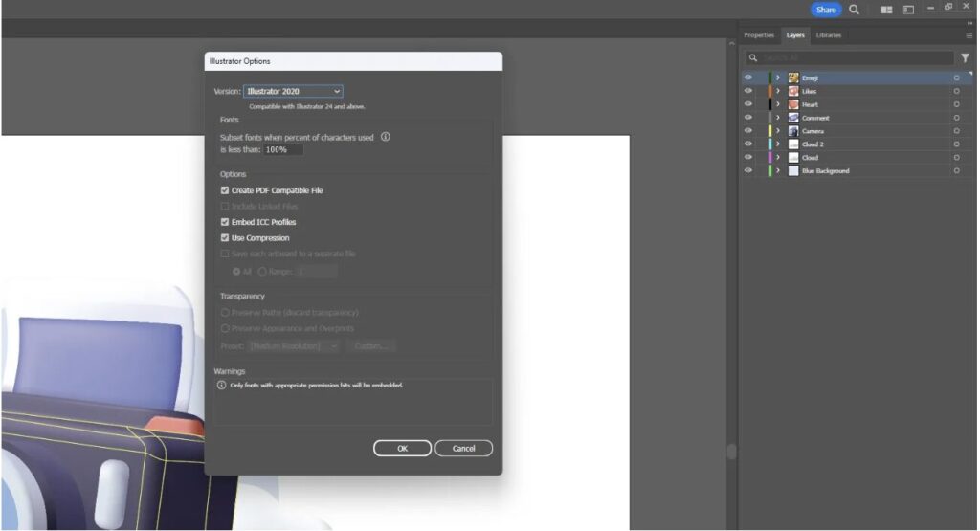This screenshot has height=531, width=980.
Task: Click the target circle for Comment layer
Action: 956,118
